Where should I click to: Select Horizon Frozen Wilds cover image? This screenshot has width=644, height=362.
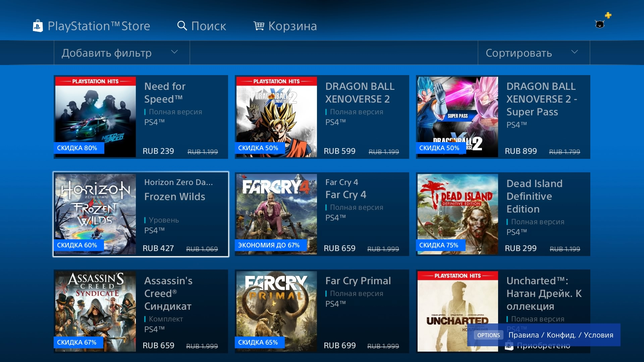96,214
